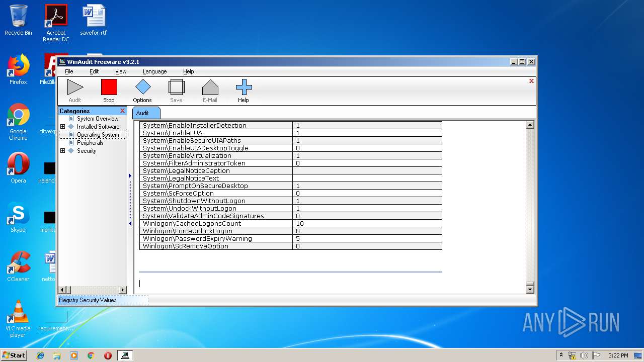The height and width of the screenshot is (362, 644).
Task: Open the savefor.rtf desktop file
Action: [94, 20]
